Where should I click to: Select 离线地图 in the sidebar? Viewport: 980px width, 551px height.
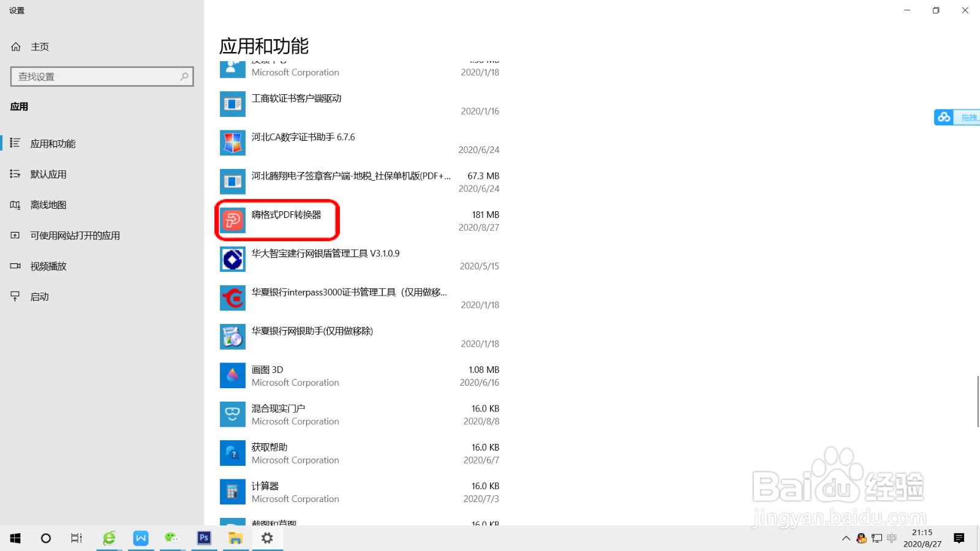48,204
